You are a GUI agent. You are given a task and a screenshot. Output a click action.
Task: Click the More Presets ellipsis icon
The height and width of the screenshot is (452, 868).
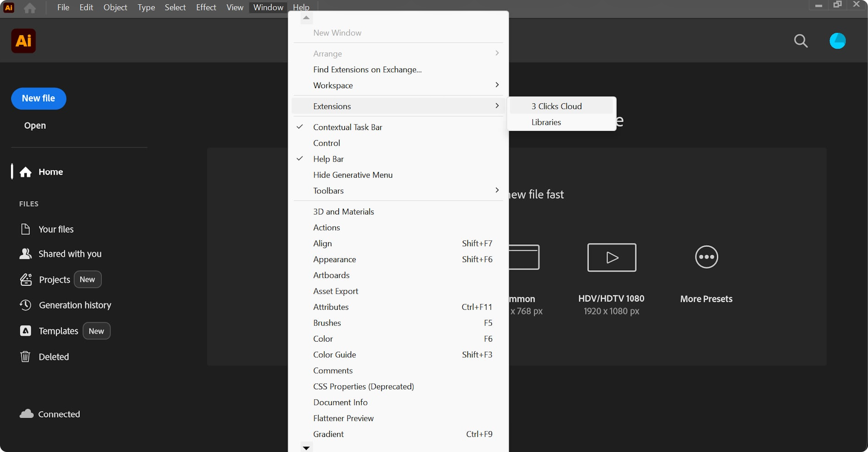tap(706, 257)
